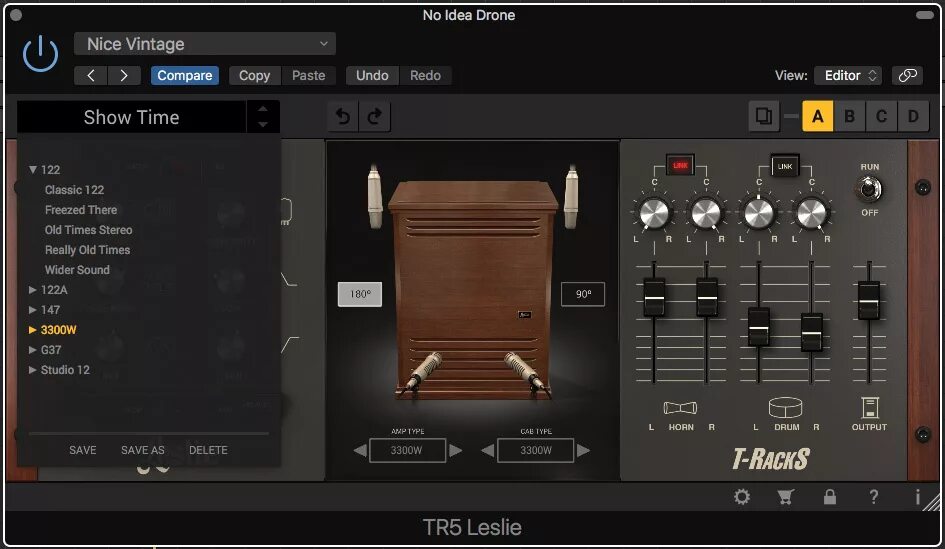Open settings with the gear icon
The width and height of the screenshot is (945, 549).
point(742,497)
